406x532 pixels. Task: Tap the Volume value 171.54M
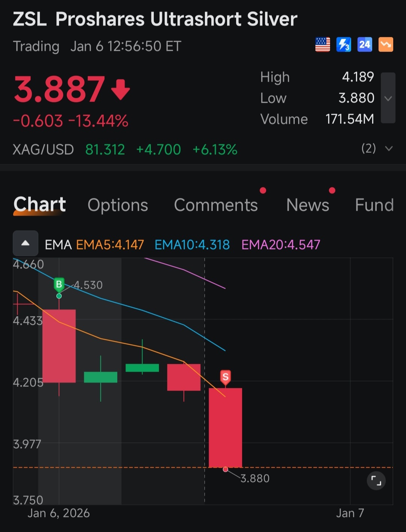pyautogui.click(x=350, y=119)
